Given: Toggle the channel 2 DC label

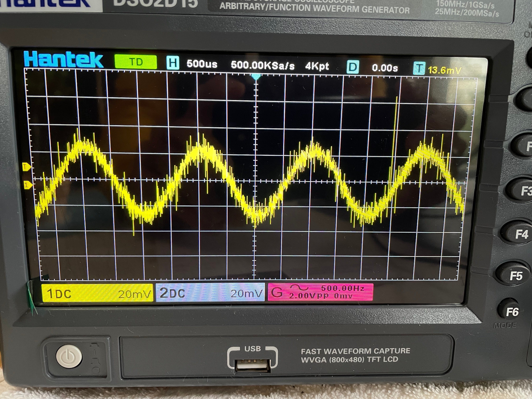Looking at the screenshot, I should tap(172, 293).
